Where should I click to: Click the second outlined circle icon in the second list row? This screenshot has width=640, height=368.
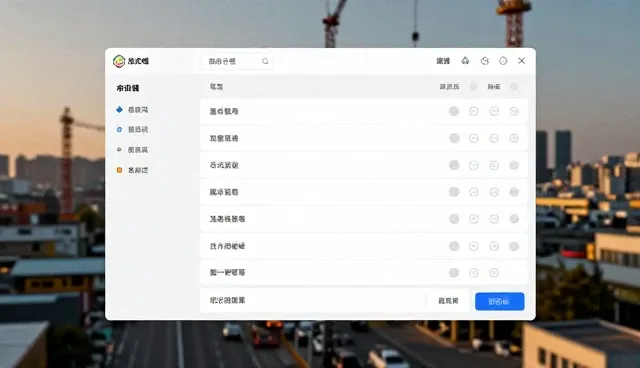tap(494, 138)
